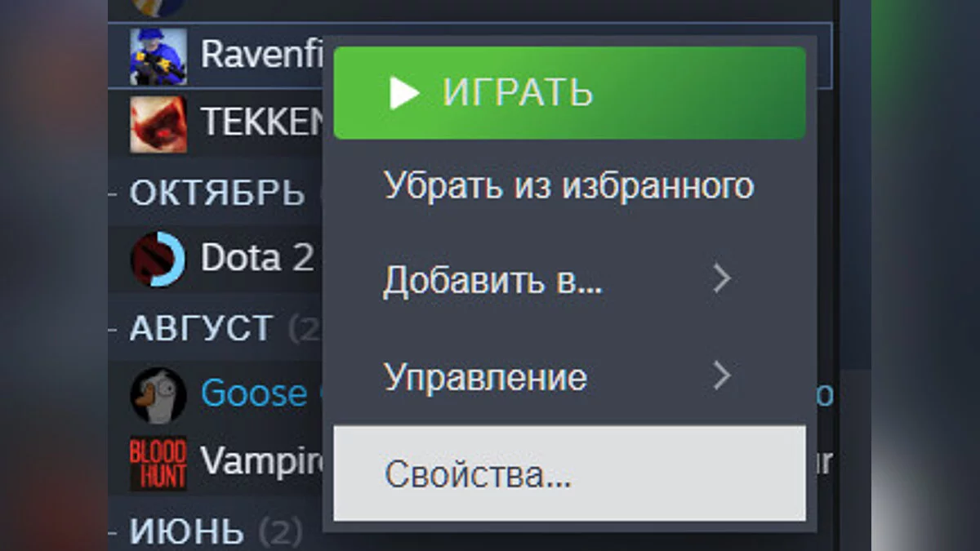Click the partially visible icon above Ravenfield
This screenshot has width=980, height=551.
pyautogui.click(x=158, y=7)
